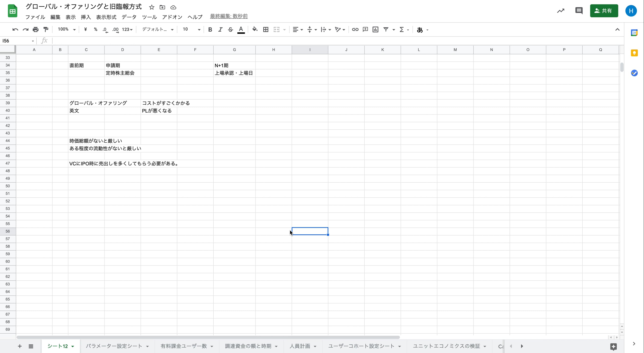Open the comment history icon
Screen dimensions: 644x353
tap(579, 11)
